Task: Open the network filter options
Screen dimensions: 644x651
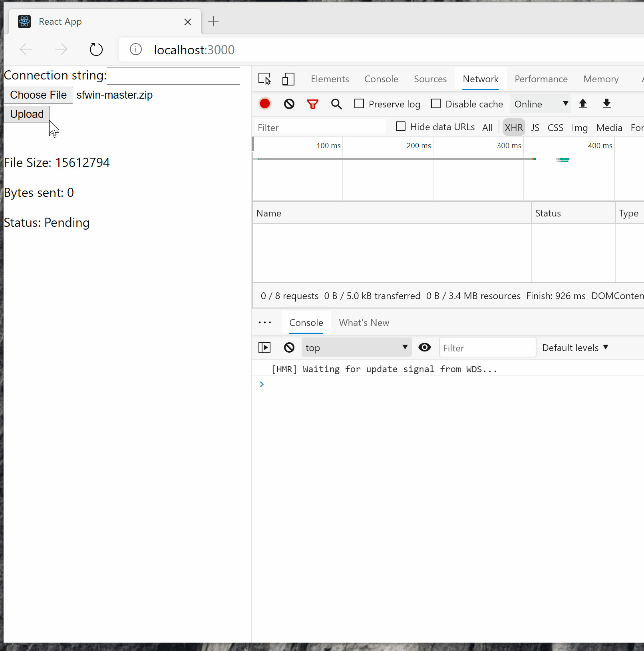Action: (313, 103)
